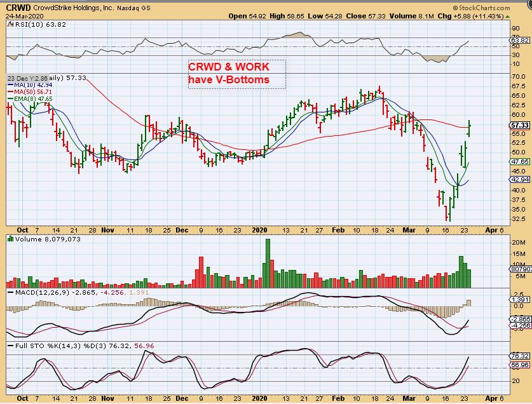Click the volume bars icon beside Volume label
The image size is (532, 404).
click(10, 239)
